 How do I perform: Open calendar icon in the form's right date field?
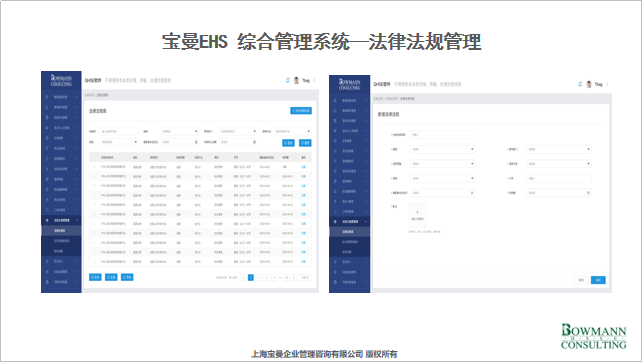click(588, 192)
